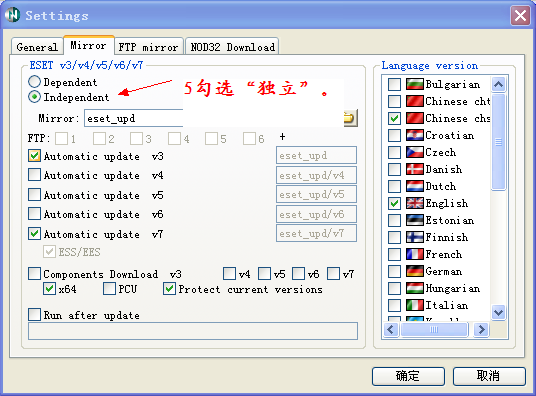
Task: Select the Mirror tab
Action: tap(88, 45)
